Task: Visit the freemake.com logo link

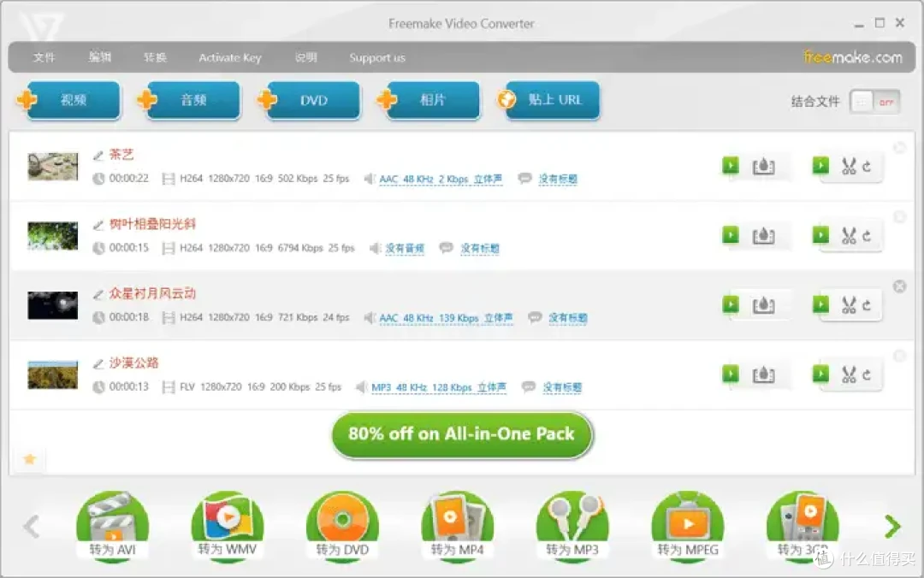Action: pyautogui.click(x=853, y=57)
